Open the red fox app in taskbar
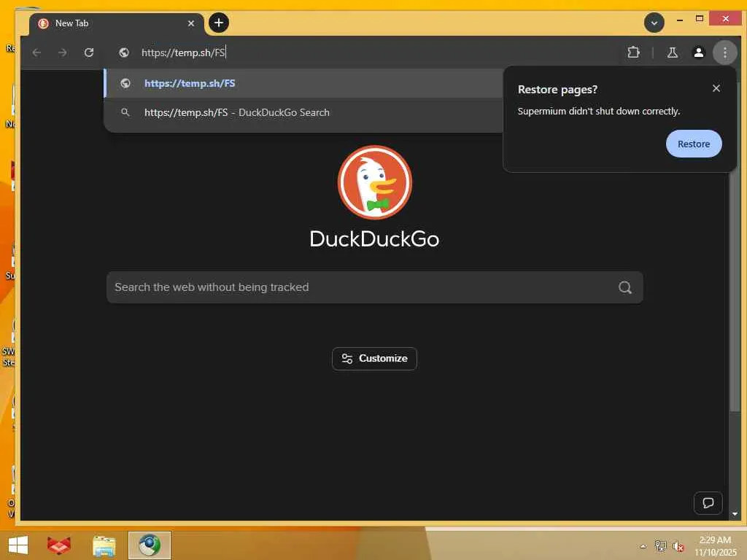The height and width of the screenshot is (560, 747). click(x=59, y=545)
